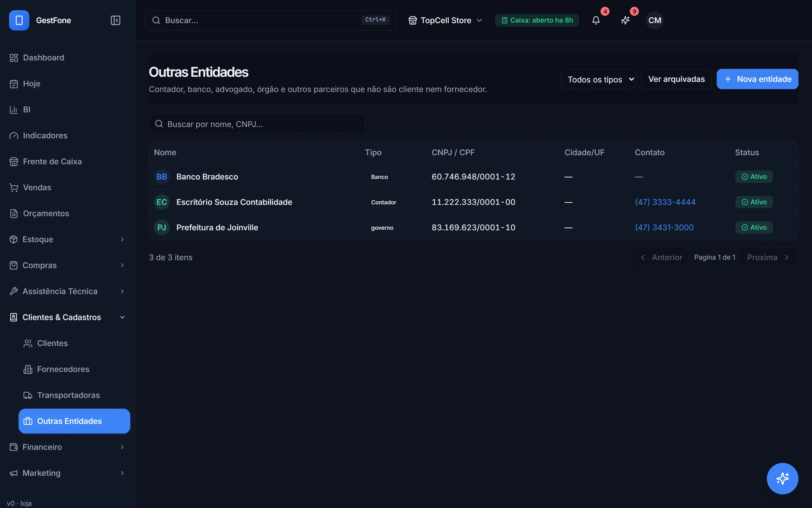Screen dimensions: 812x508
Task: Expand the Assistência Técnica chevron
Action: point(122,291)
